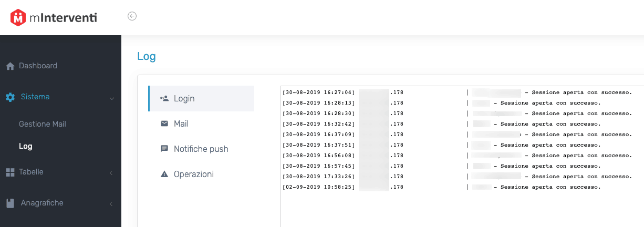Collapse sidebar with the back arrow icon

pyautogui.click(x=132, y=16)
